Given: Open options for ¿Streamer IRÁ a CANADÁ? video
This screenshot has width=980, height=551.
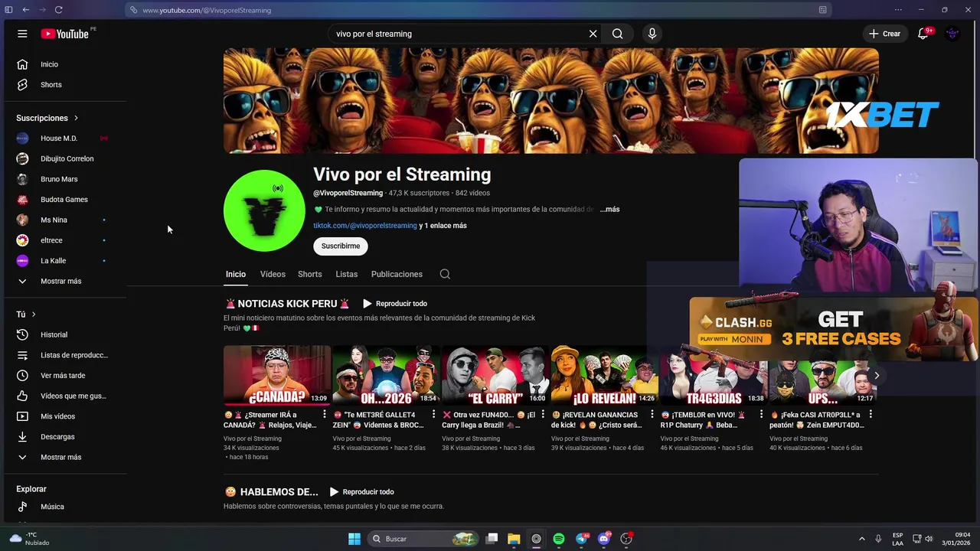Looking at the screenshot, I should point(324,415).
